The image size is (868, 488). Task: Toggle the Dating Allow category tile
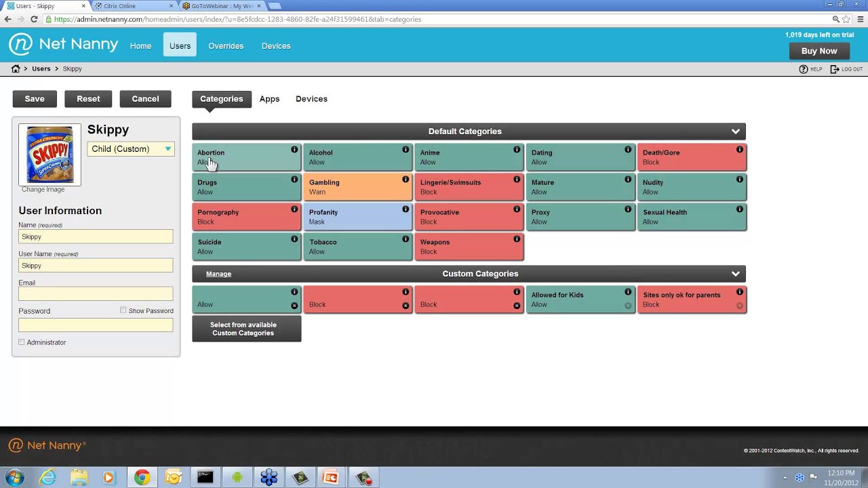click(580, 157)
